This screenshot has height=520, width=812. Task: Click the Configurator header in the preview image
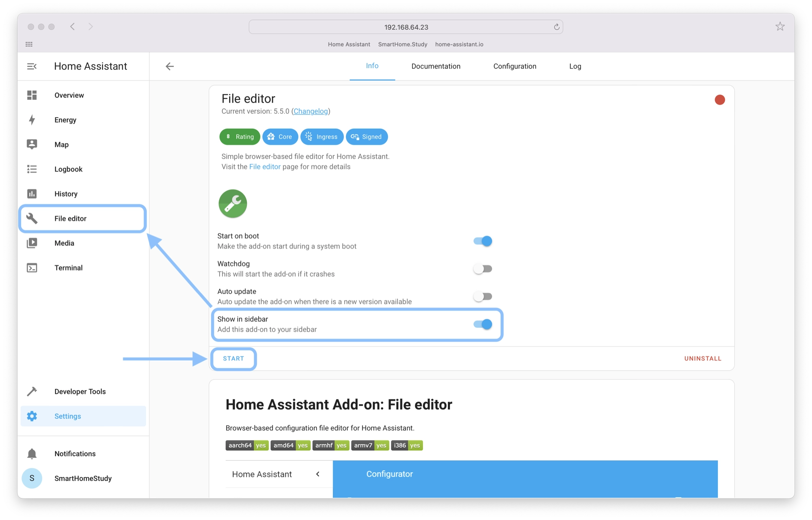[389, 474]
